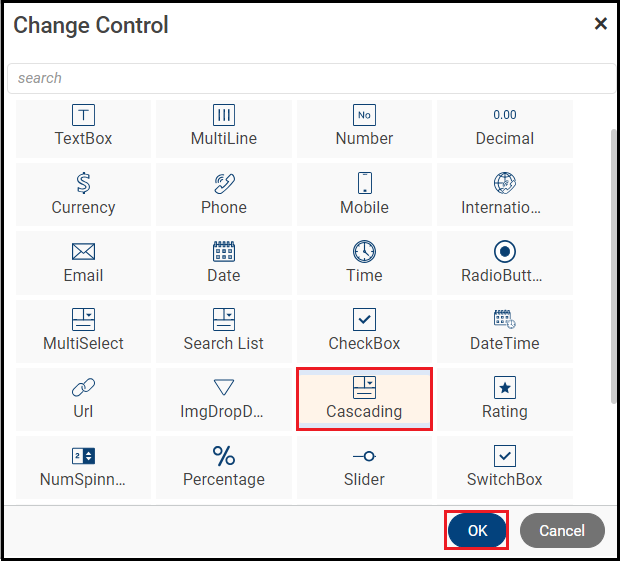Viewport: 620px width, 561px height.
Task: Select the Date calendar icon
Action: click(224, 251)
